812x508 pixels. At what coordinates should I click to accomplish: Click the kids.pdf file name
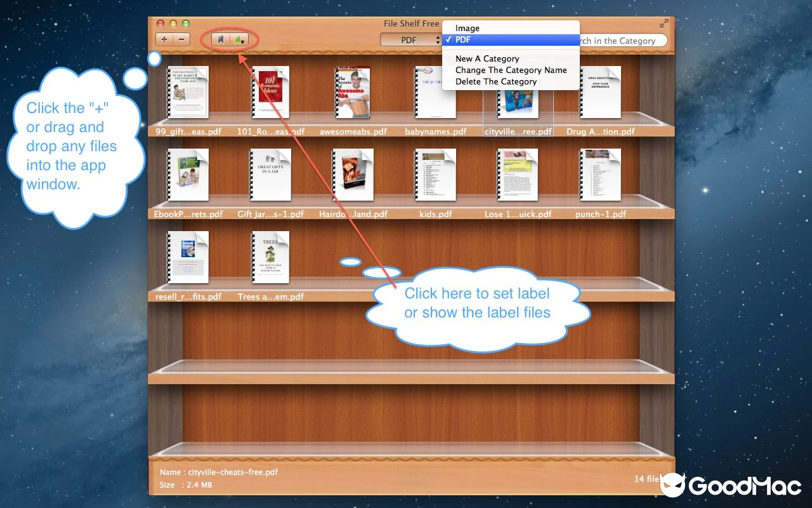(x=436, y=214)
